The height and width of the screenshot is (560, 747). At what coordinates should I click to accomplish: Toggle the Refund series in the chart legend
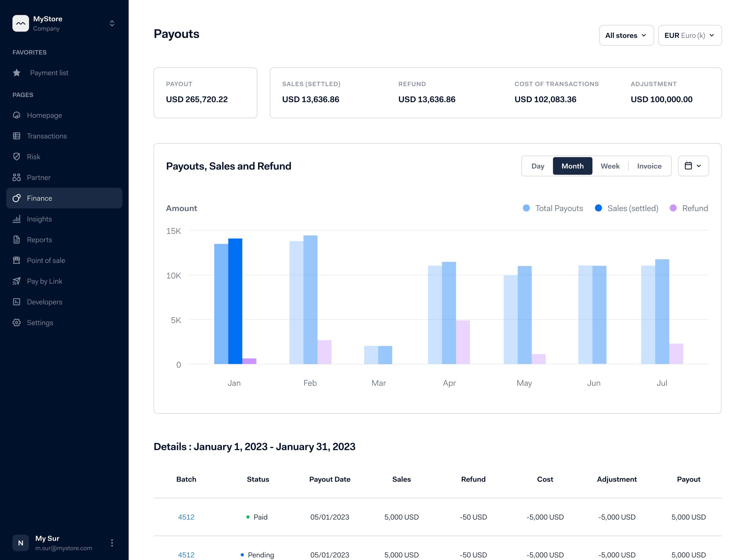point(688,208)
